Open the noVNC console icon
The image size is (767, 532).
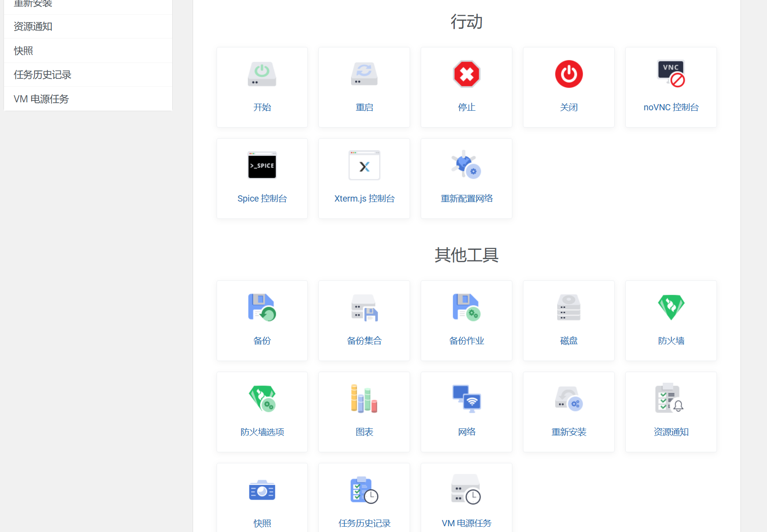(x=671, y=74)
